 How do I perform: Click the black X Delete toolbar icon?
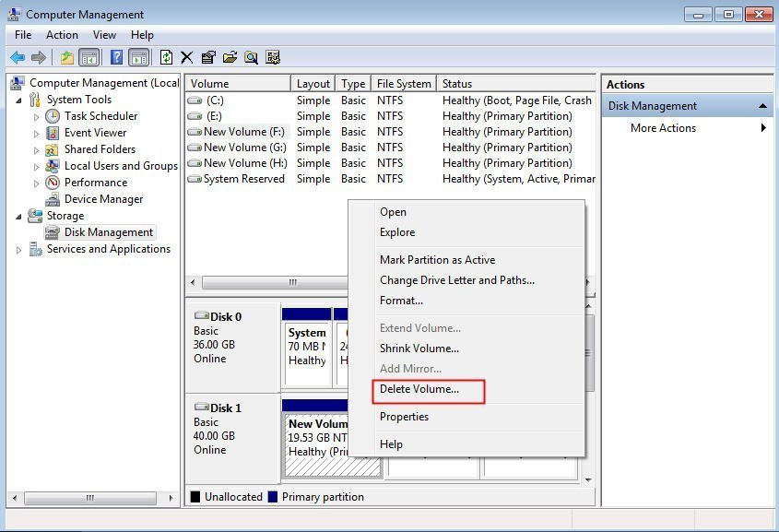[x=187, y=57]
